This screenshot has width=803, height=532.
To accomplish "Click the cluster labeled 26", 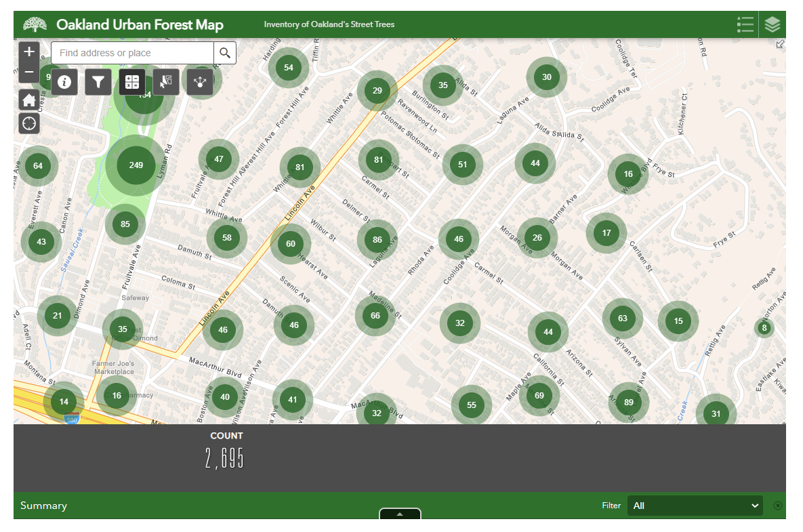I will pyautogui.click(x=537, y=238).
